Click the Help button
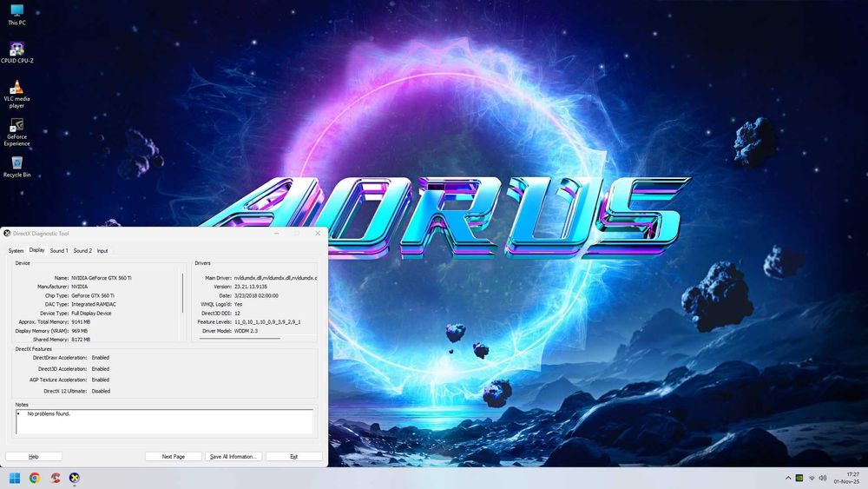This screenshot has width=868, height=489. [x=34, y=456]
